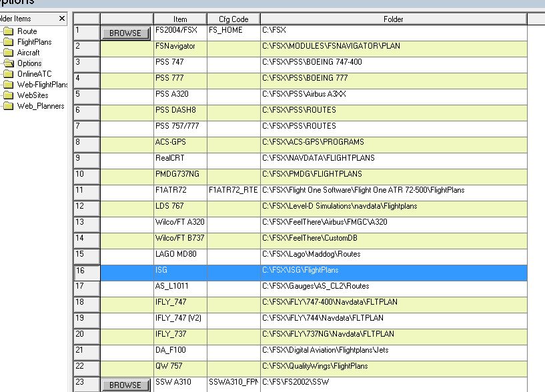The image size is (545, 392).
Task: Click folder path C:\FSX\ACS-GPS\PROGRAMS
Action: [x=394, y=145]
